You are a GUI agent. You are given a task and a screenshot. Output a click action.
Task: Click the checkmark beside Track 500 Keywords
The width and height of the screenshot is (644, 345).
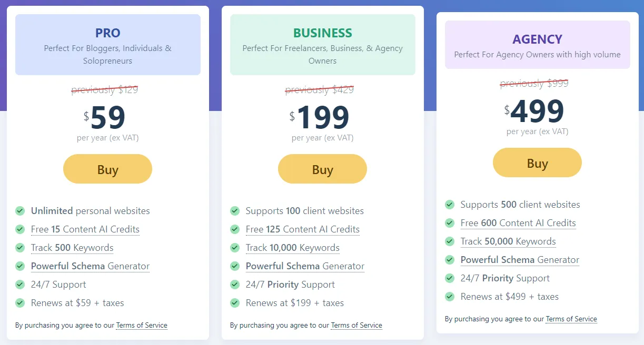click(x=20, y=248)
